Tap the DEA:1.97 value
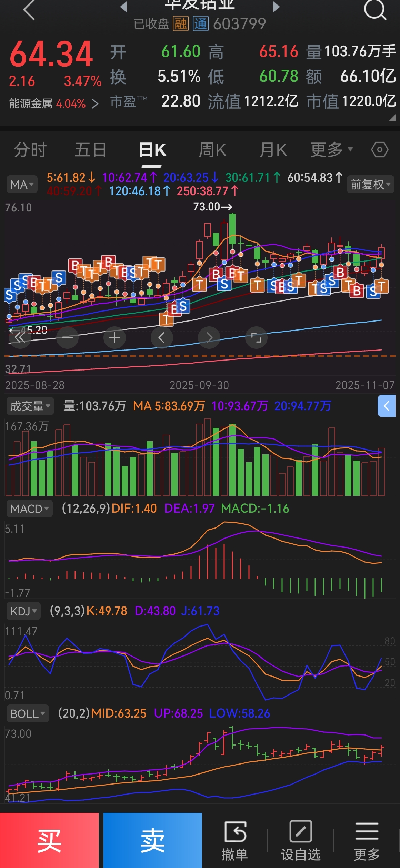Image resolution: width=400 pixels, height=868 pixels. (x=189, y=509)
